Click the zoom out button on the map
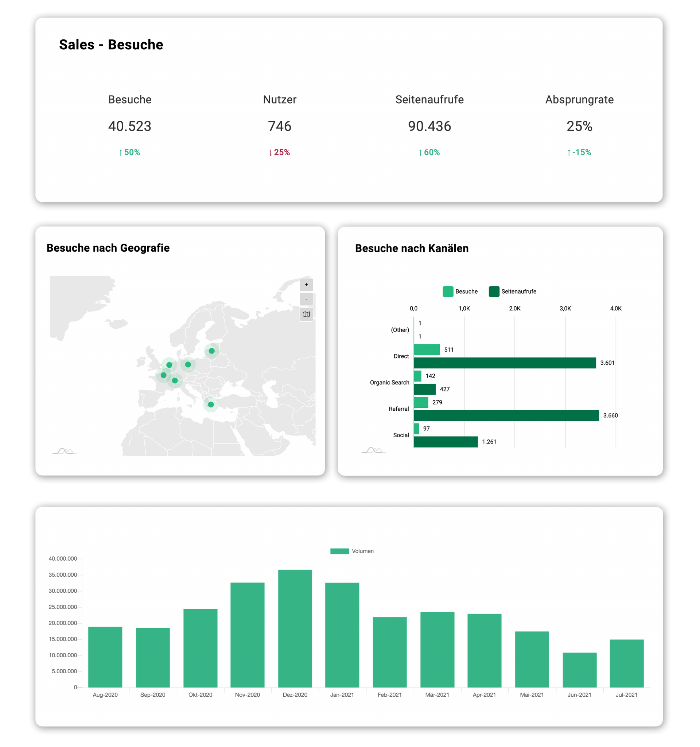Screen dimensions: 700x747 click(307, 299)
